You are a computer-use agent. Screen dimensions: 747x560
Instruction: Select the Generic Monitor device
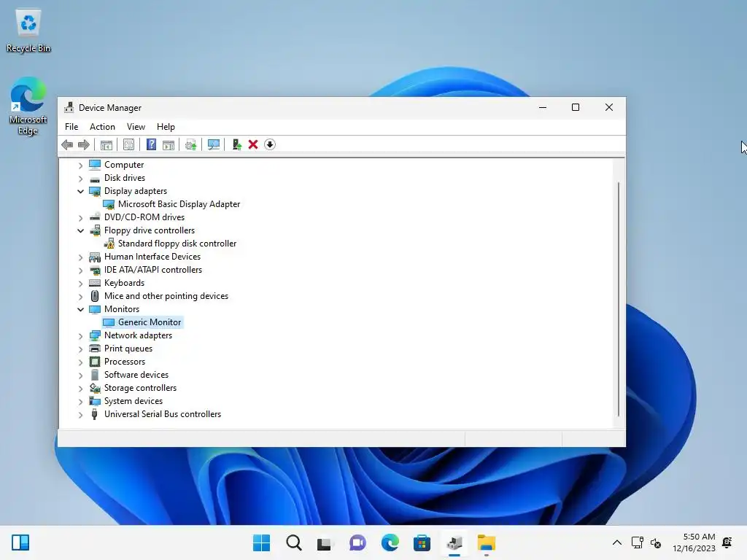(x=150, y=322)
